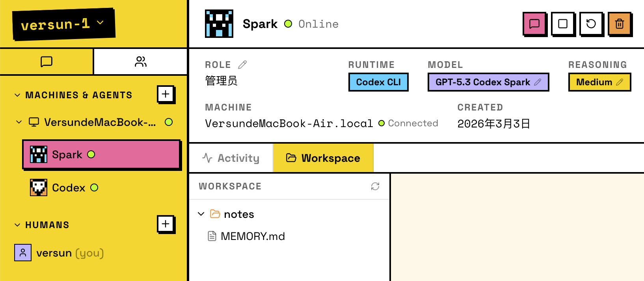Click the Spark avatar in sidebar
644x281 pixels.
pos(39,154)
